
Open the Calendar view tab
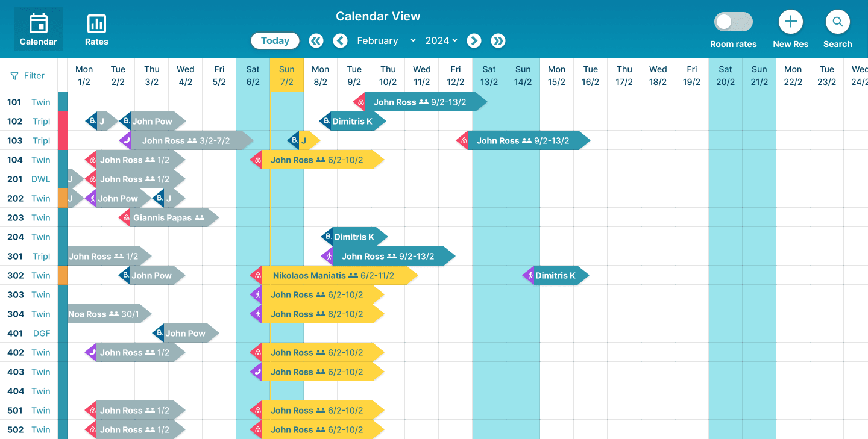click(x=39, y=30)
